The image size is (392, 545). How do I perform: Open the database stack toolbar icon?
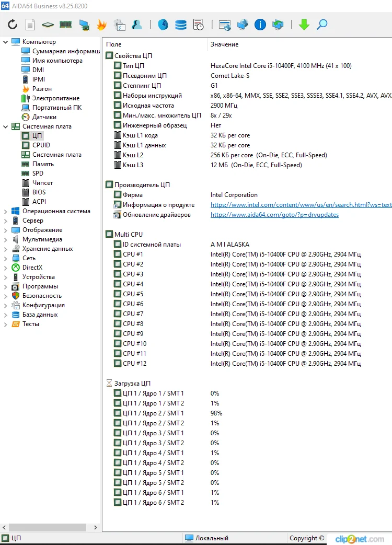pyautogui.click(x=181, y=25)
